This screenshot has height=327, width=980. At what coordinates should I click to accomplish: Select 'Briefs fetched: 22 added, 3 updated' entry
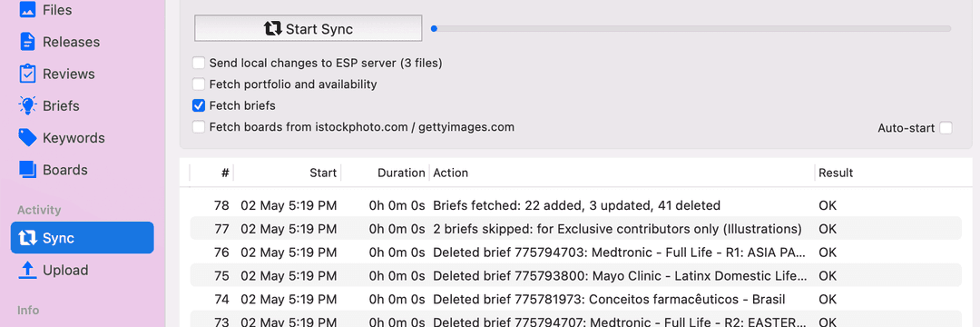[575, 205]
